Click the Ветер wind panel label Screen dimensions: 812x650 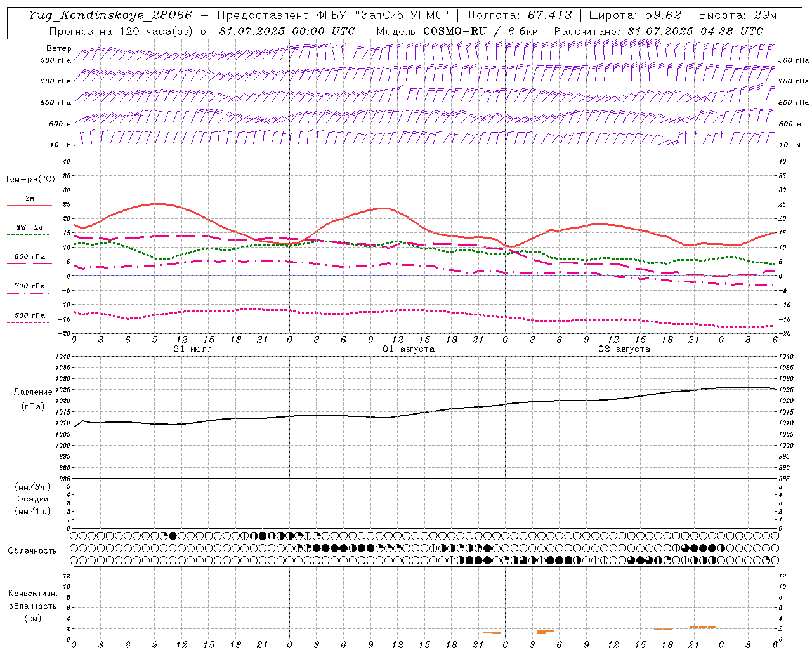59,48
